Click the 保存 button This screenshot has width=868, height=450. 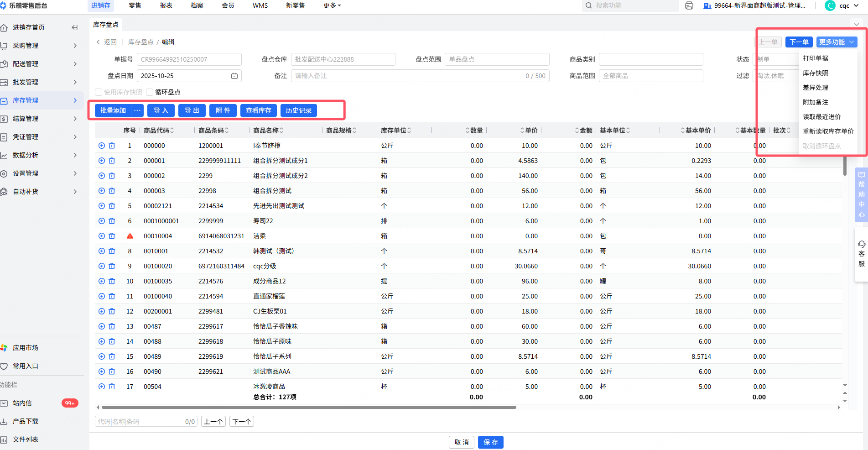click(x=490, y=442)
